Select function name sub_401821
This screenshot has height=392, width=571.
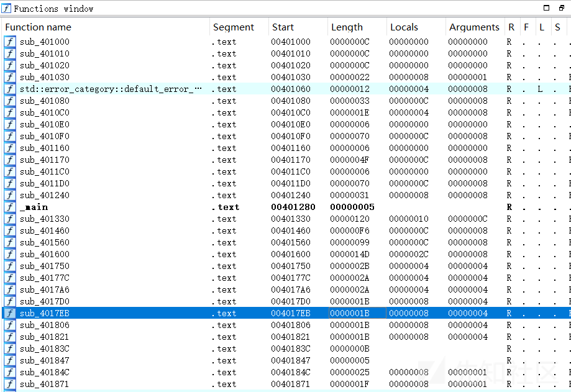pos(45,337)
